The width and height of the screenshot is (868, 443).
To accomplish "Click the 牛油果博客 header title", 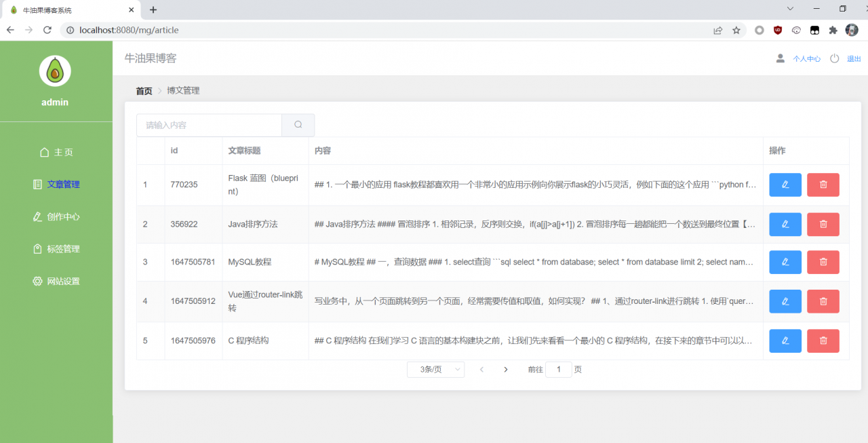I will point(151,58).
